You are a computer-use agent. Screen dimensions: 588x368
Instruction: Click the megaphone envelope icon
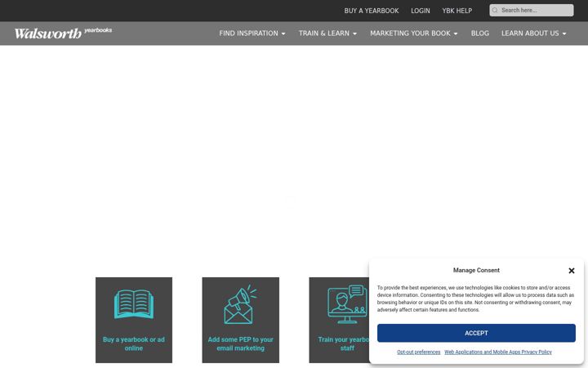(x=240, y=304)
